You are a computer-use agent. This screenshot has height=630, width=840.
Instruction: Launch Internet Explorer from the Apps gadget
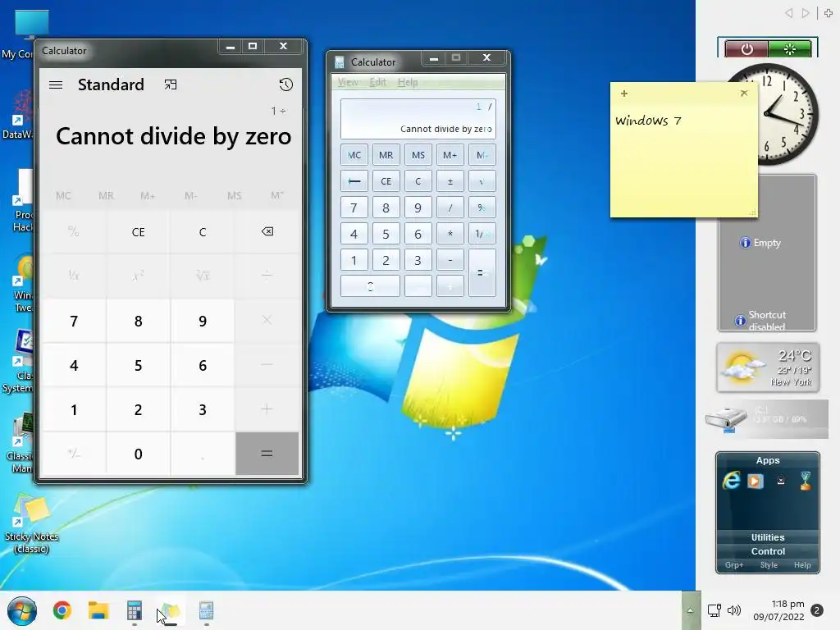731,480
